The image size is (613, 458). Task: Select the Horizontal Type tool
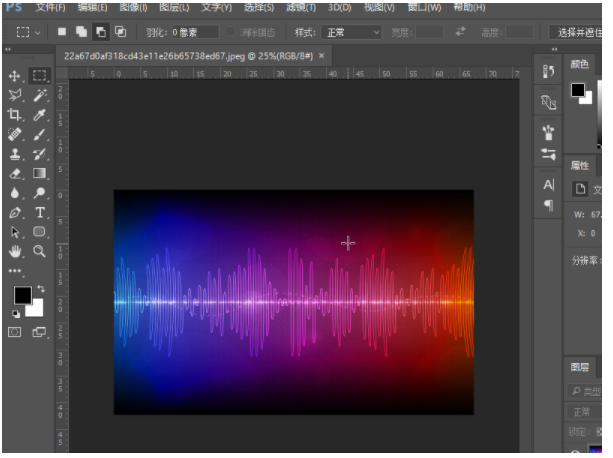coord(40,213)
